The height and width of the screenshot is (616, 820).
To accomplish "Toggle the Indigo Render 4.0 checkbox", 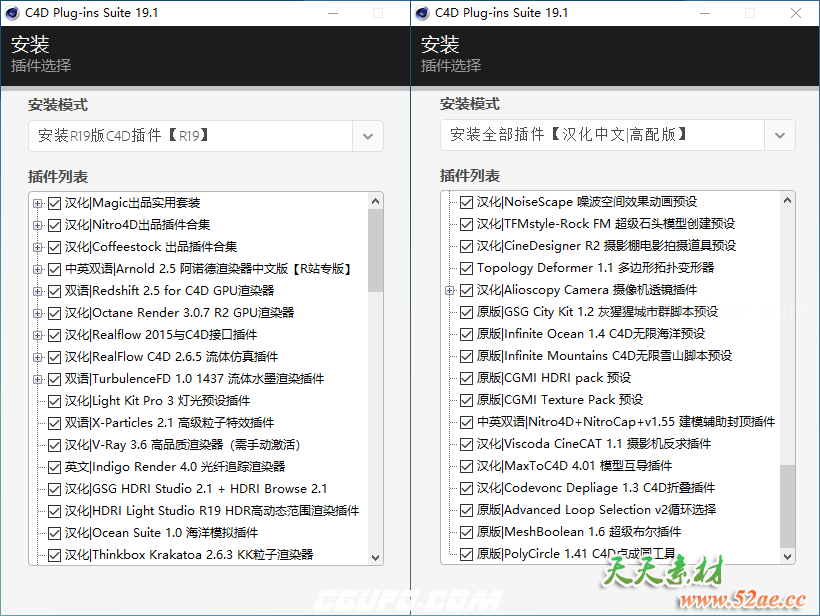I will pos(54,467).
